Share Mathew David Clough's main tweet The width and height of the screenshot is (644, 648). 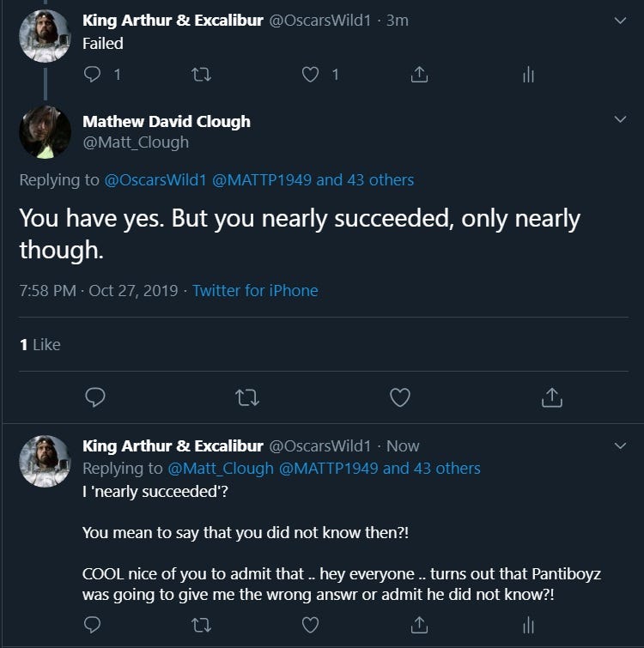tap(551, 397)
